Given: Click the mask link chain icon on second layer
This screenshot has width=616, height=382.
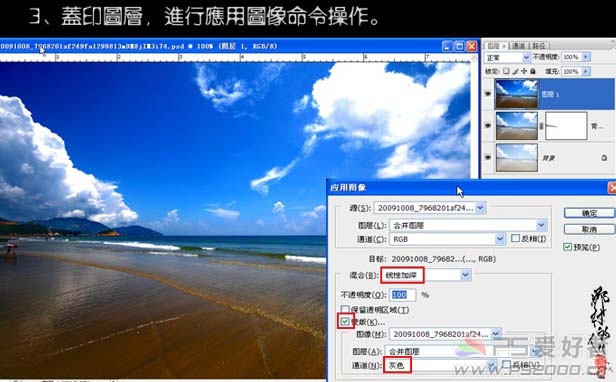Looking at the screenshot, I should [541, 126].
